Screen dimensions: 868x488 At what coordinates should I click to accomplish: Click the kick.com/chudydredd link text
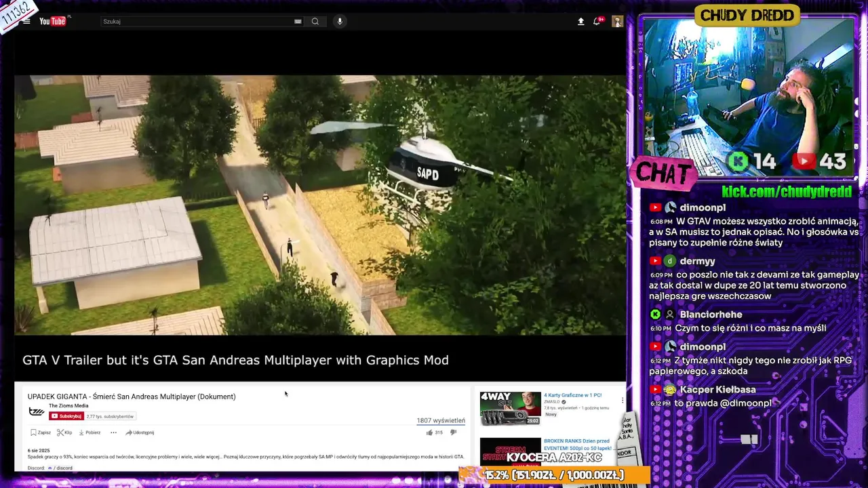click(787, 192)
